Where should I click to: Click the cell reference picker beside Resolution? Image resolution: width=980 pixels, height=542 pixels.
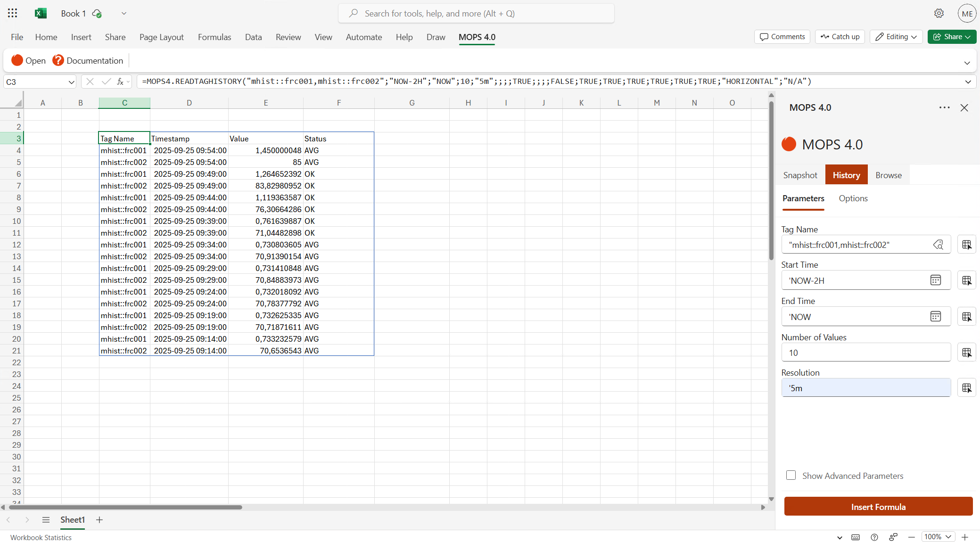[967, 387]
